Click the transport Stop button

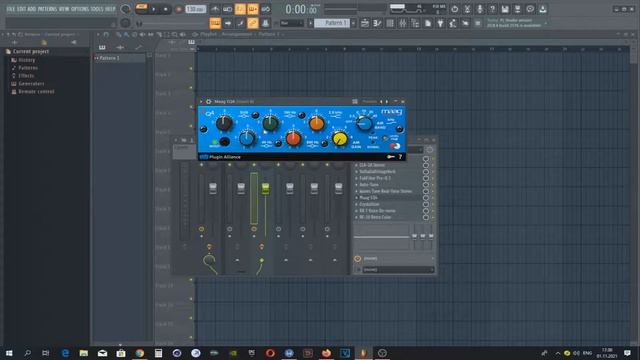(x=165, y=9)
